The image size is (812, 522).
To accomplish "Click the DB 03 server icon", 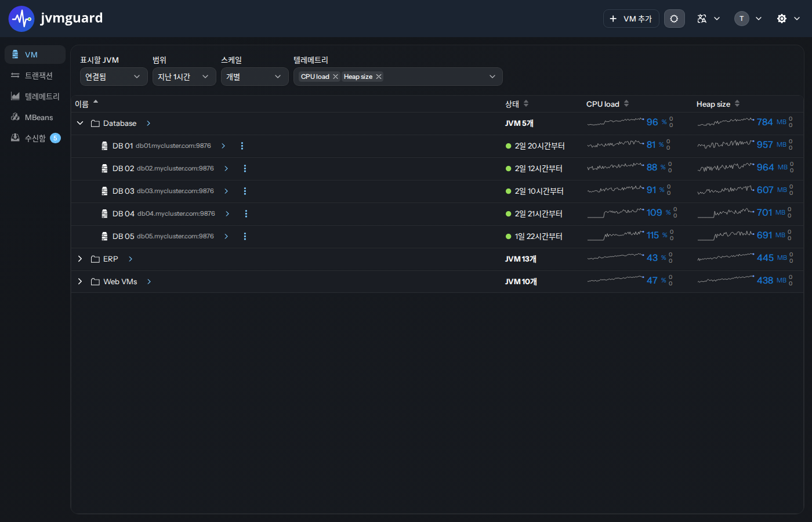I will click(x=104, y=191).
